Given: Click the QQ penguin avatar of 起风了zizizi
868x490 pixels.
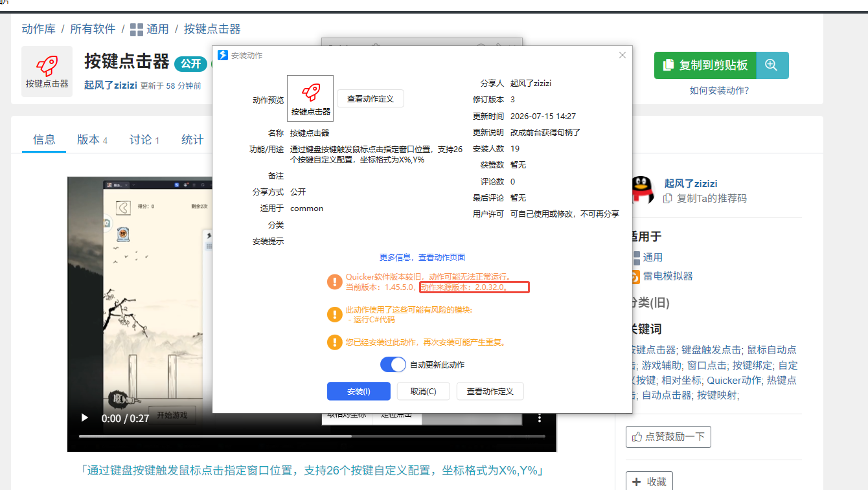Looking at the screenshot, I should click(642, 190).
